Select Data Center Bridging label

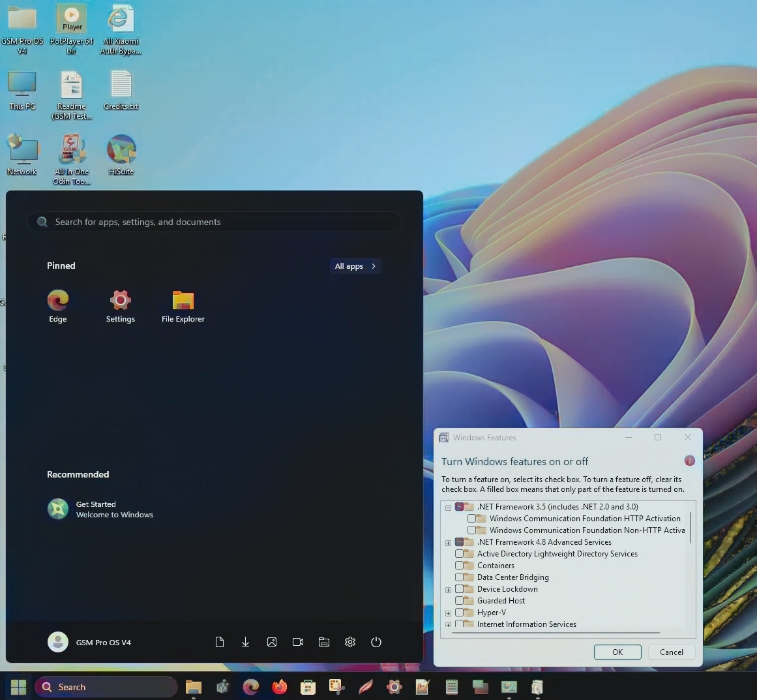[x=512, y=577]
